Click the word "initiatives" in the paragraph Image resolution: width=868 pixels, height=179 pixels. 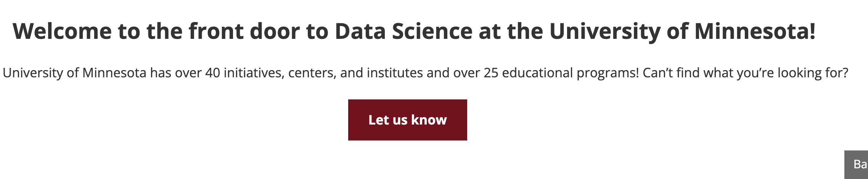254,73
